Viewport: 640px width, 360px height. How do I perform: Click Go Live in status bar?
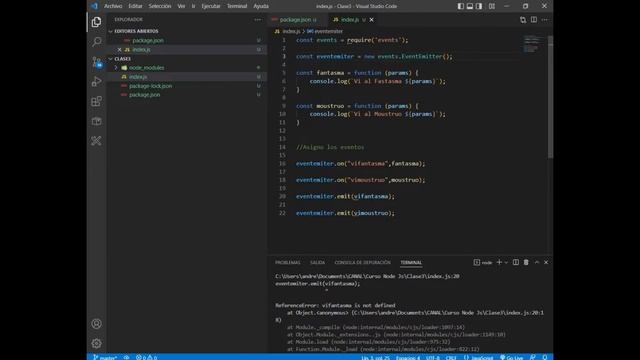click(511, 358)
